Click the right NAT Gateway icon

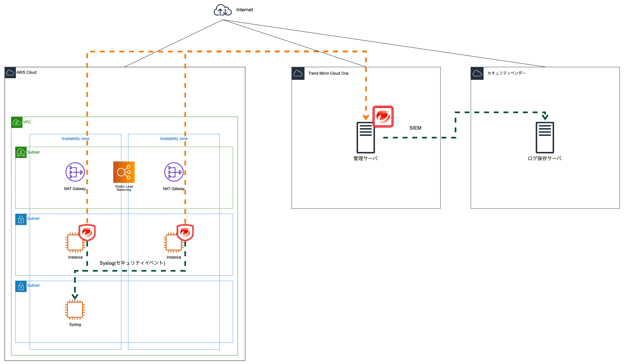point(174,172)
